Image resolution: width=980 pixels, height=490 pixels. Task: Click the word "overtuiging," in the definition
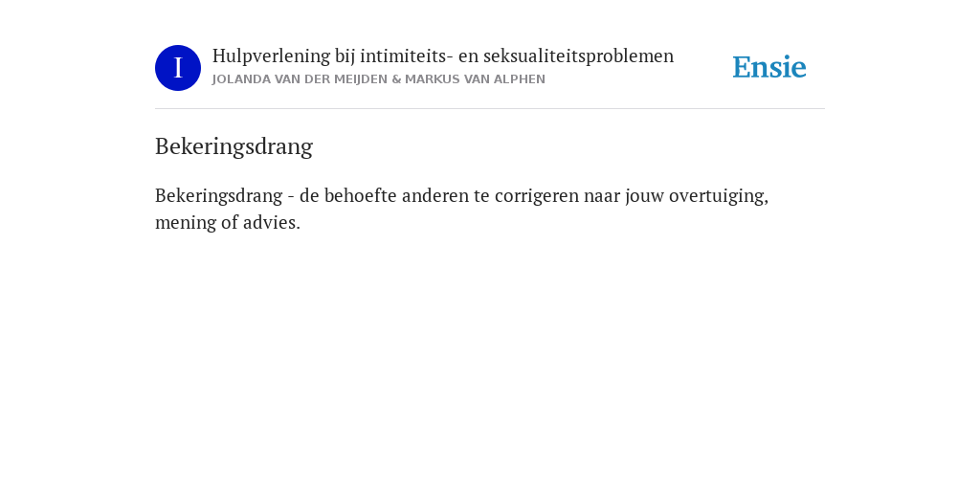(x=719, y=196)
